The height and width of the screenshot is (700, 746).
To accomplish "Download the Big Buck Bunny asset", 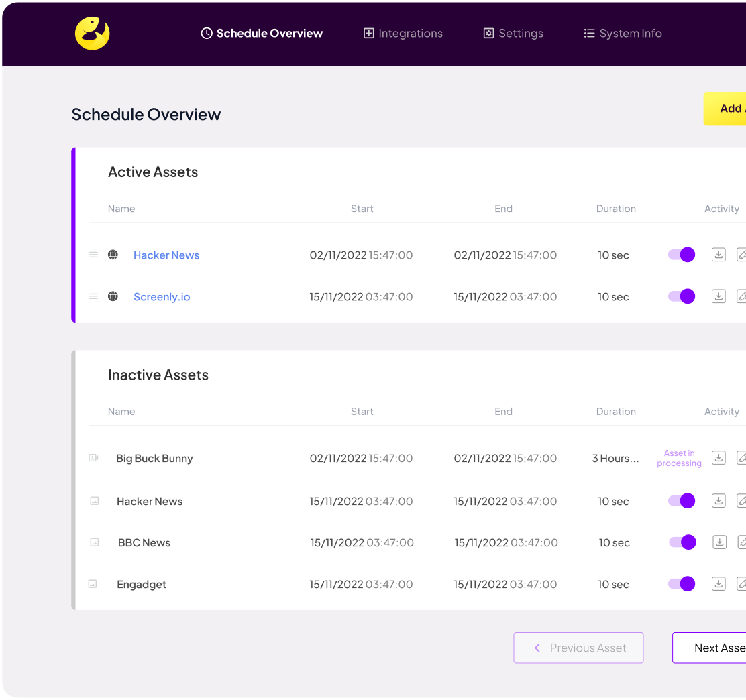I will point(718,458).
